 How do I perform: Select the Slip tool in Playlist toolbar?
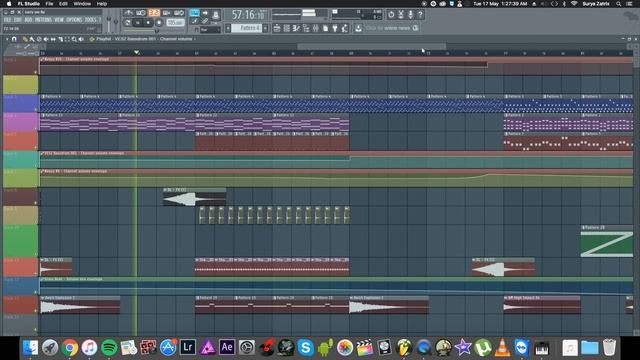pyautogui.click(x=53, y=39)
